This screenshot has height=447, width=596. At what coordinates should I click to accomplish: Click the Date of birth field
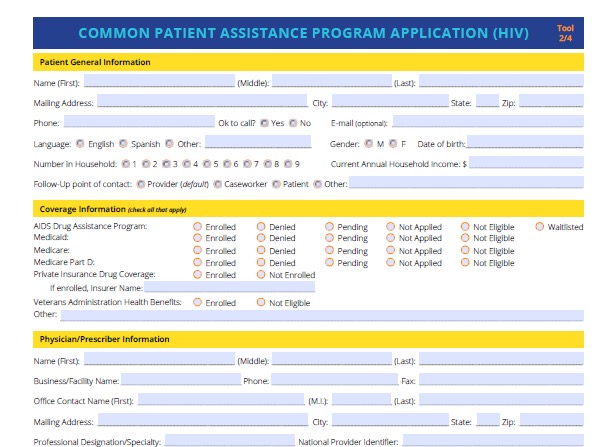525,142
